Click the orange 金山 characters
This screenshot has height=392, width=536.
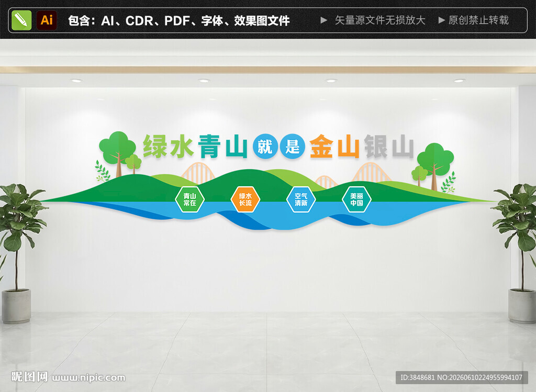click(x=334, y=146)
